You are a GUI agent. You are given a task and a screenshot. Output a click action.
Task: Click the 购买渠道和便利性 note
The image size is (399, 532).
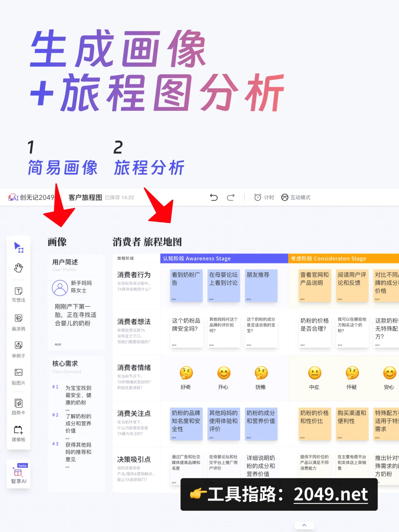[352, 424]
